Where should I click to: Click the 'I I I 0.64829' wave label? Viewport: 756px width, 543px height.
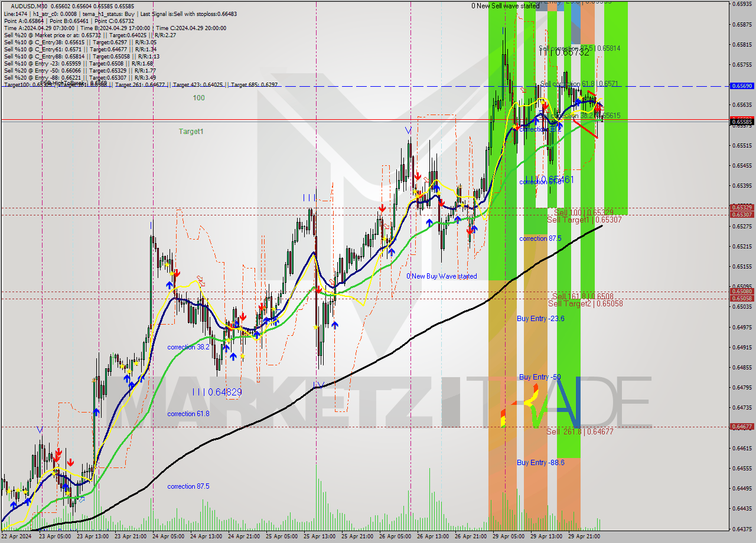[217, 392]
